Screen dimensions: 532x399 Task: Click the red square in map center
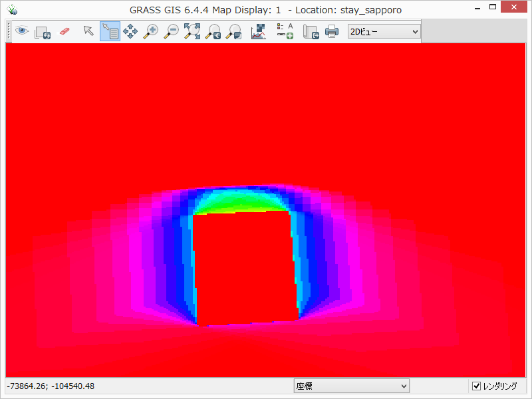pyautogui.click(x=245, y=268)
